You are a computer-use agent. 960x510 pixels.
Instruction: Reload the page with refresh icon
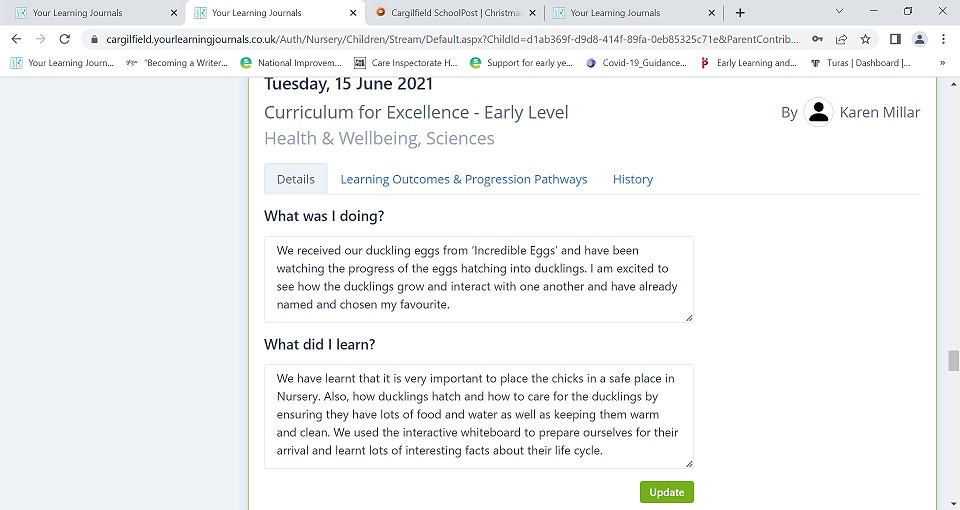tap(64, 39)
